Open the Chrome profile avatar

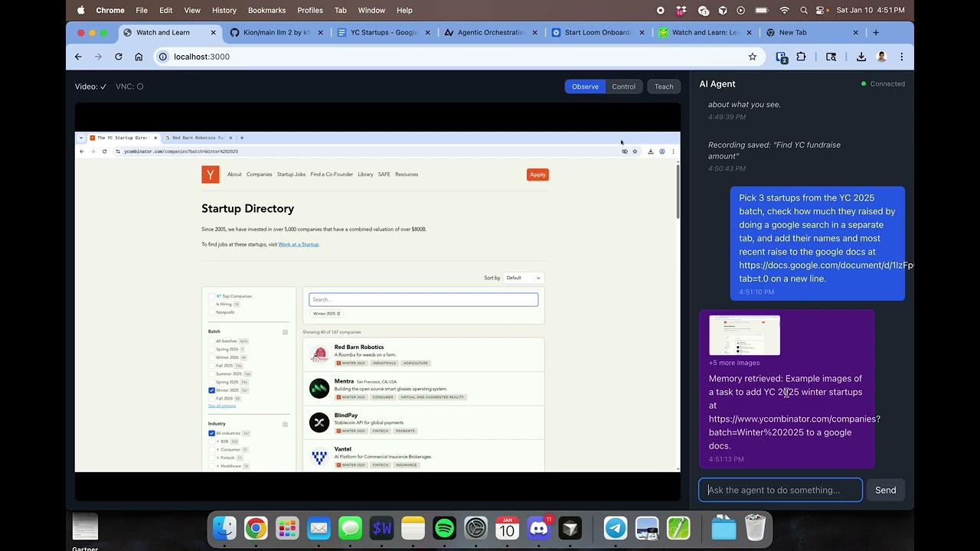pyautogui.click(x=881, y=57)
